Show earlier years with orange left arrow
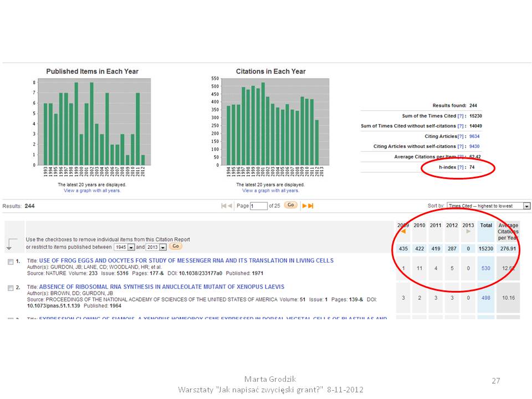Viewport: 532px width, 399px height. point(403,232)
